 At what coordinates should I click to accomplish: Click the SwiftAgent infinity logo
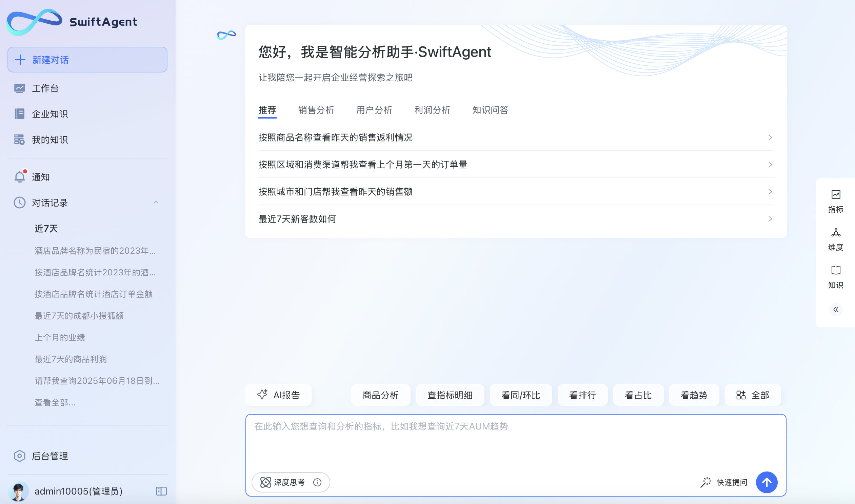tap(34, 22)
